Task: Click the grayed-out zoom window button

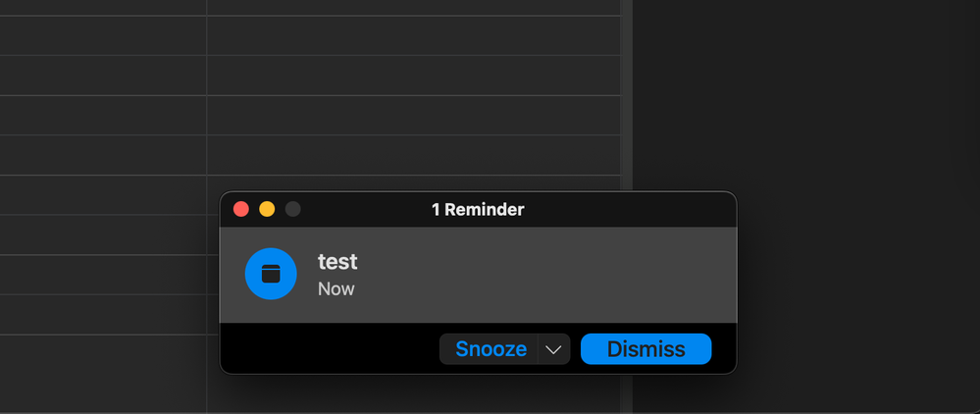Action: [x=293, y=209]
